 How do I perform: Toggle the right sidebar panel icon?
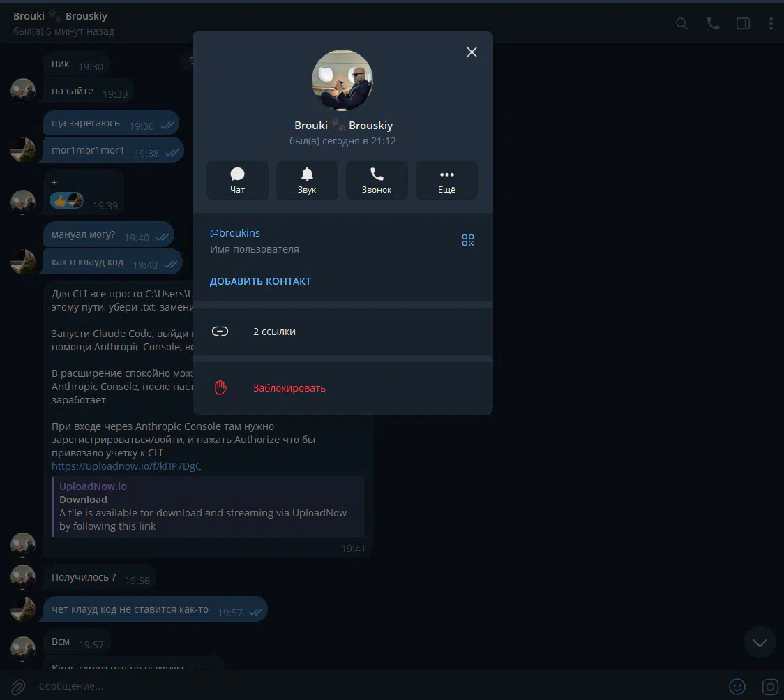743,23
